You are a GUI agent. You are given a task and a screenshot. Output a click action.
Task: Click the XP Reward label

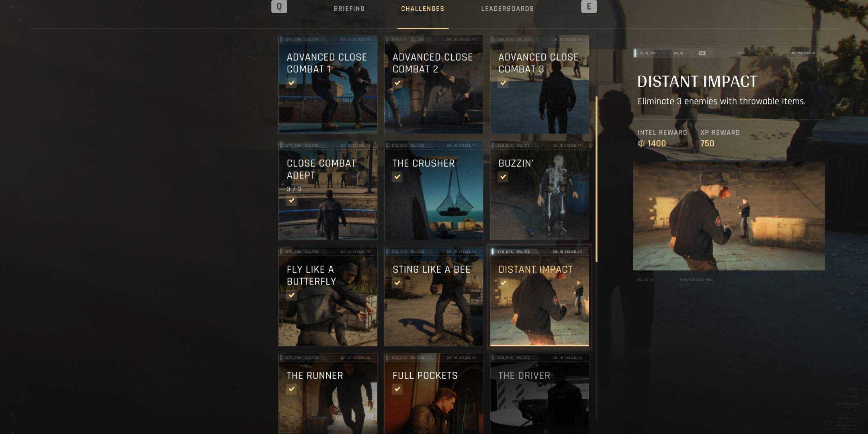720,133
